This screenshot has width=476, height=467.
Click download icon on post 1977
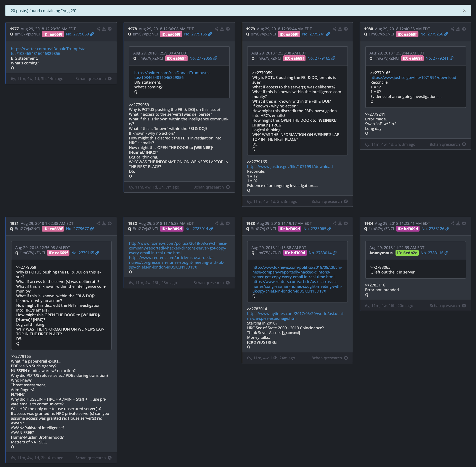coord(104,29)
